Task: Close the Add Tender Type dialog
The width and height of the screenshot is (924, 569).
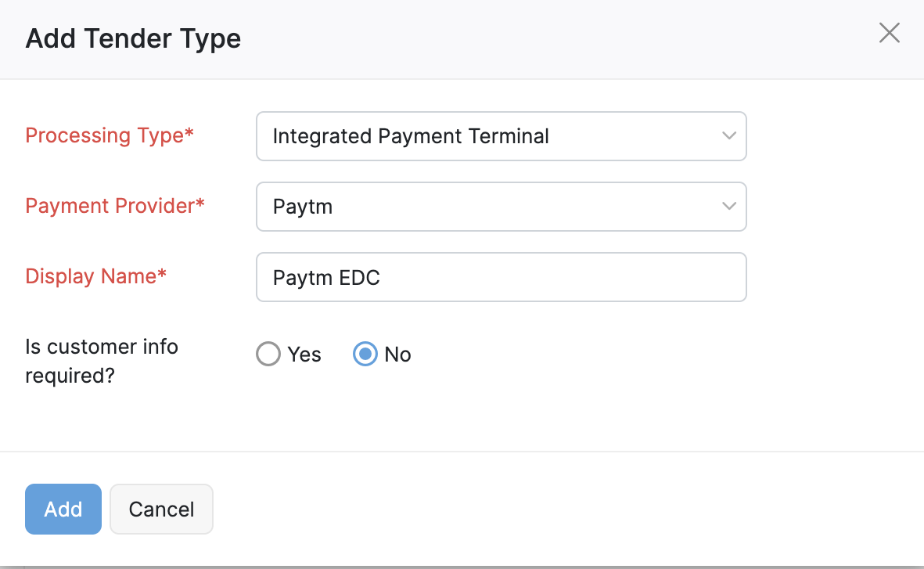Action: click(889, 33)
